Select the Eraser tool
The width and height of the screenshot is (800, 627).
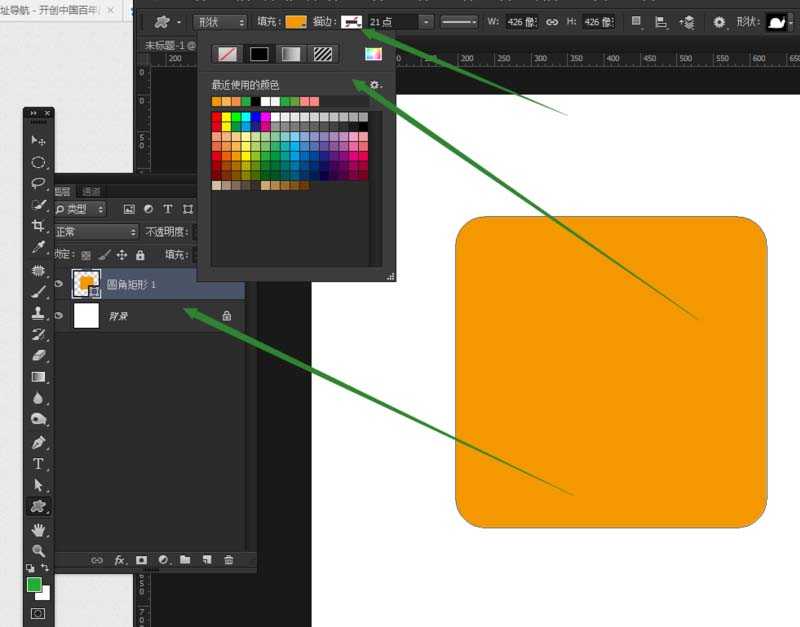pos(38,355)
